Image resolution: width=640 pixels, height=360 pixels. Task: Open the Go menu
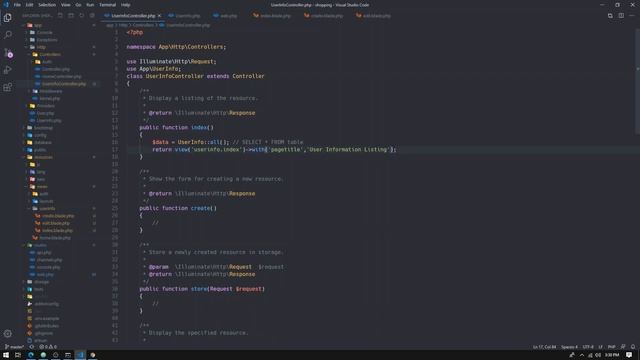pyautogui.click(x=78, y=5)
